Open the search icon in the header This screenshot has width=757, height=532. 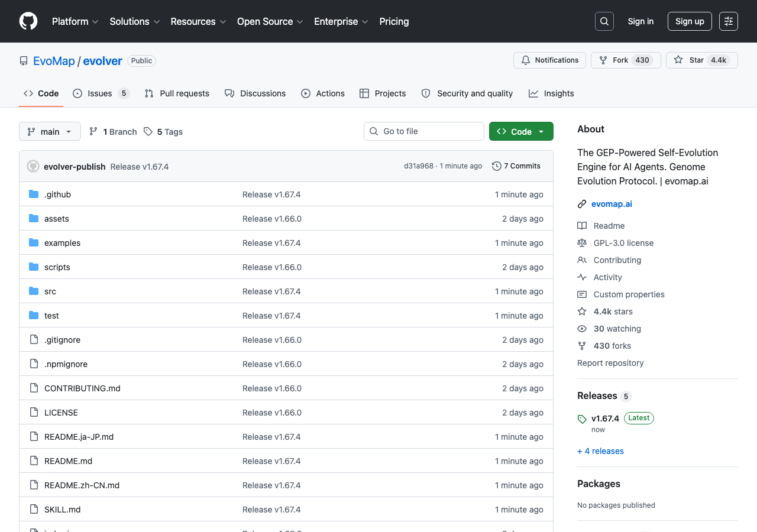(x=604, y=21)
